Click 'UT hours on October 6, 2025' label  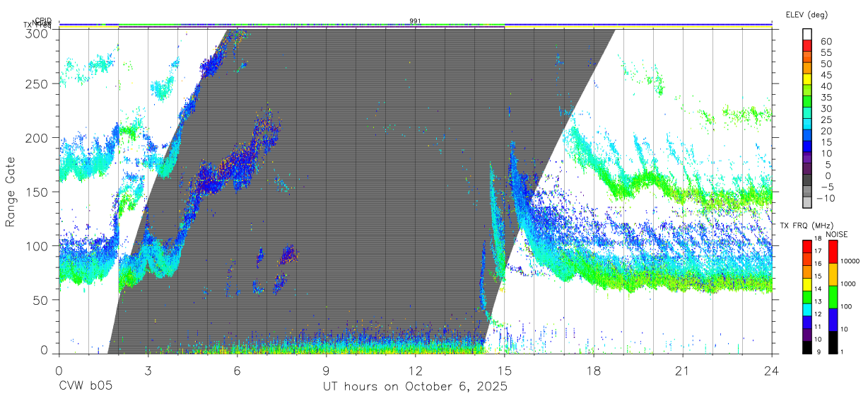[x=415, y=387]
